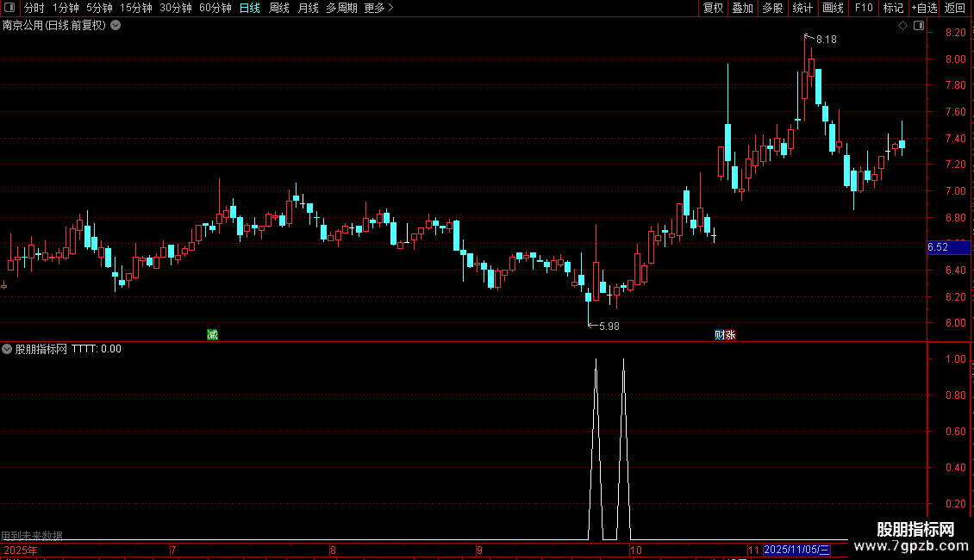Image resolution: width=974 pixels, height=560 pixels.
Task: Select the 60分钟 period
Action: [x=215, y=8]
